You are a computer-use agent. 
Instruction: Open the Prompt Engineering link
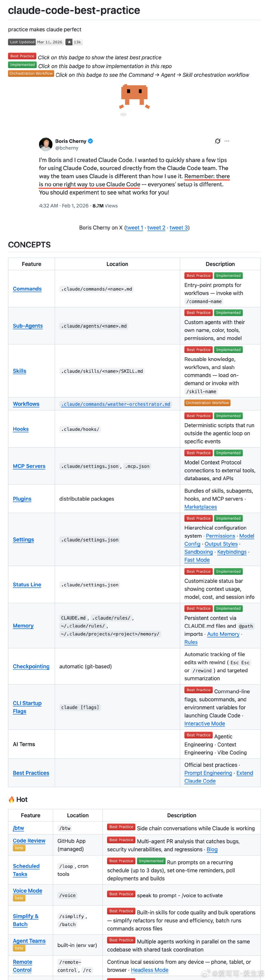[208, 773]
